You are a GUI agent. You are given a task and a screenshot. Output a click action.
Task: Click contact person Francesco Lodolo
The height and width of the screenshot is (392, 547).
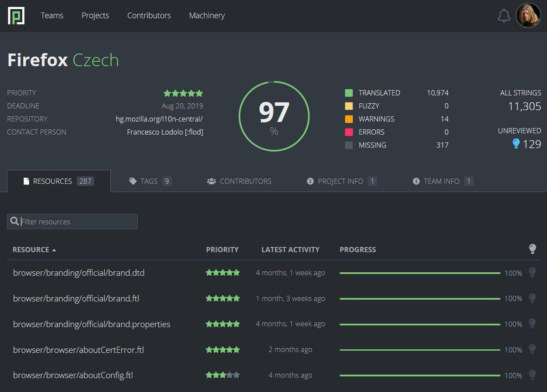165,132
